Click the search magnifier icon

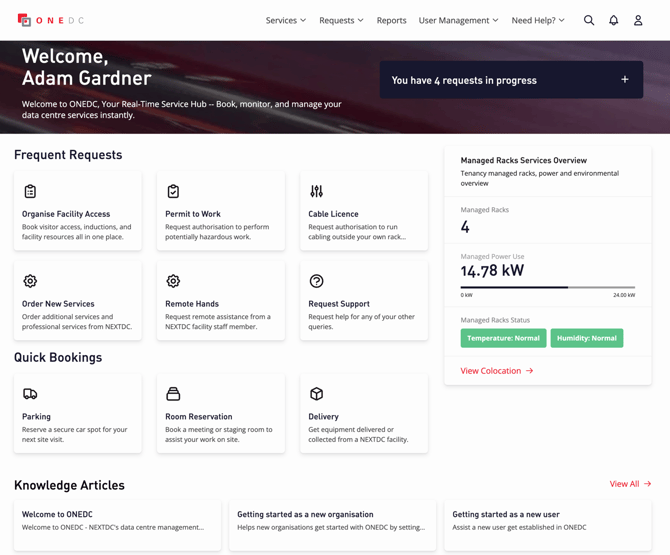589,20
